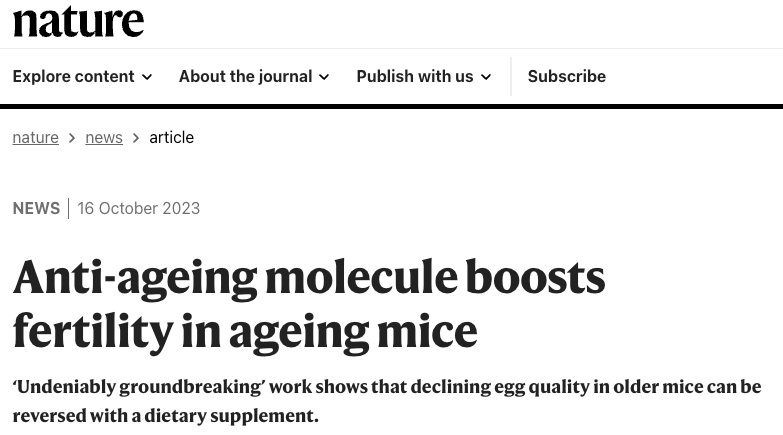
Task: Click the Nature logo
Action: (78, 20)
